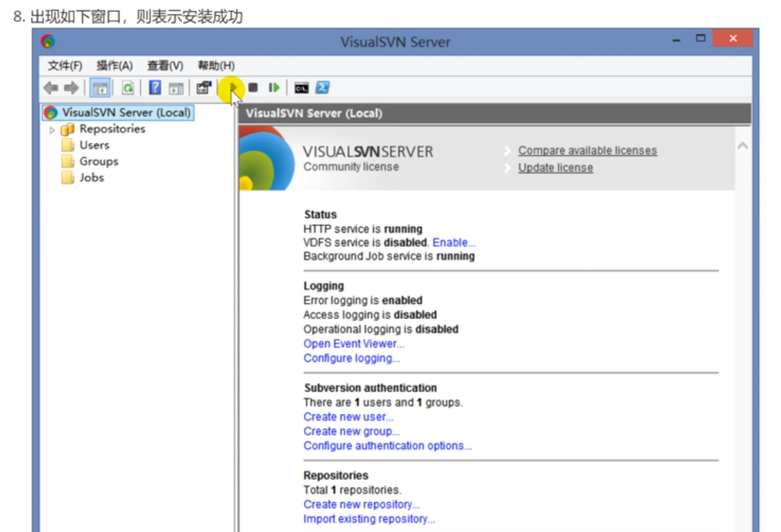Expand the Repositories tree node
Image resolution: width=781 pixels, height=532 pixels.
coord(52,130)
